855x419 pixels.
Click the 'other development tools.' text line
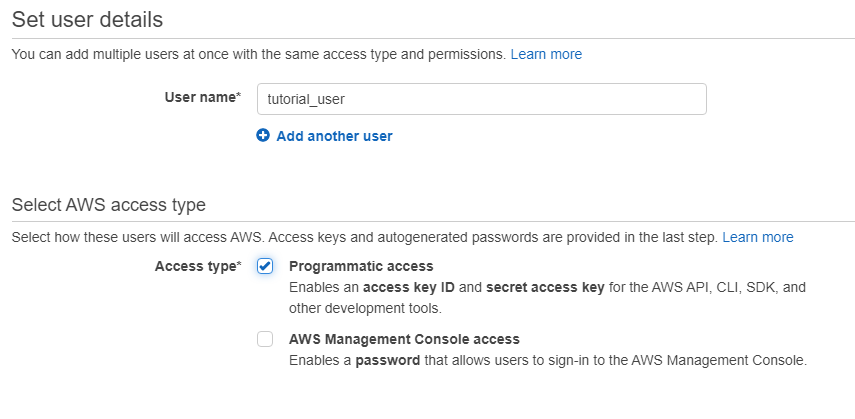pos(365,308)
